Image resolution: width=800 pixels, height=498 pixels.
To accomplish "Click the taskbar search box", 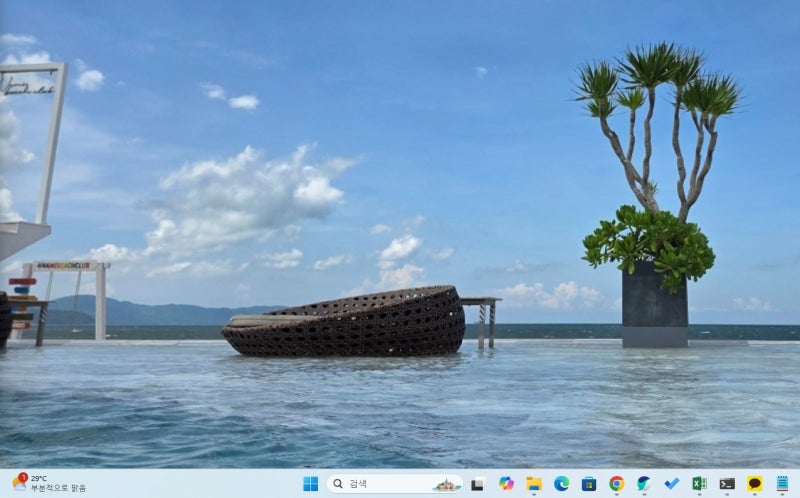I will coord(394,484).
